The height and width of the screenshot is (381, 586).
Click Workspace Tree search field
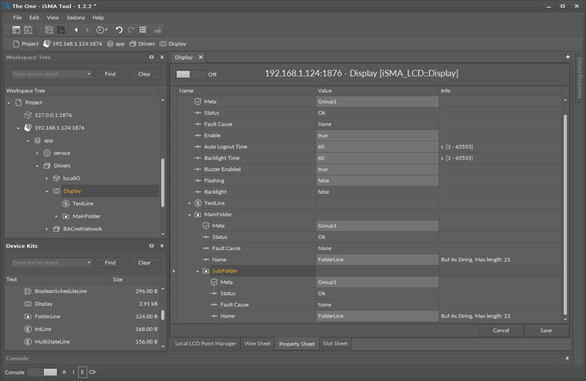[x=49, y=74]
